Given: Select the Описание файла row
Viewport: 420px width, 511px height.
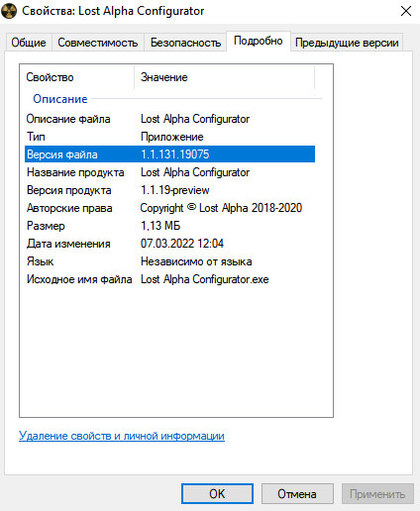Looking at the screenshot, I should pyautogui.click(x=170, y=119).
